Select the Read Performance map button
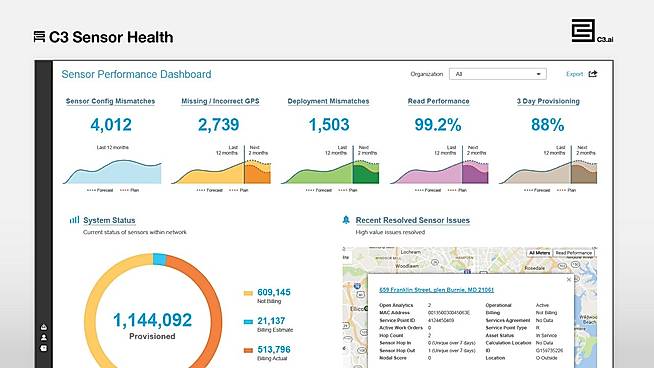The width and height of the screenshot is (654, 368). point(574,253)
